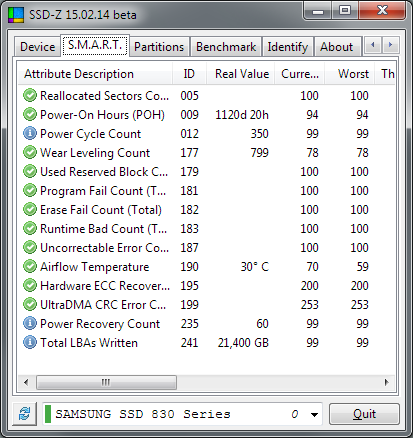Minimize the SSD-Z window
The image size is (413, 438).
click(318, 11)
